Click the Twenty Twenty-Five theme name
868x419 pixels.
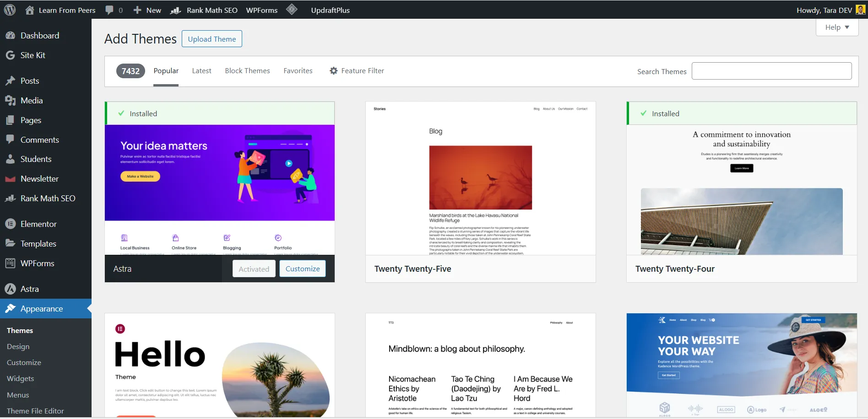pyautogui.click(x=412, y=269)
